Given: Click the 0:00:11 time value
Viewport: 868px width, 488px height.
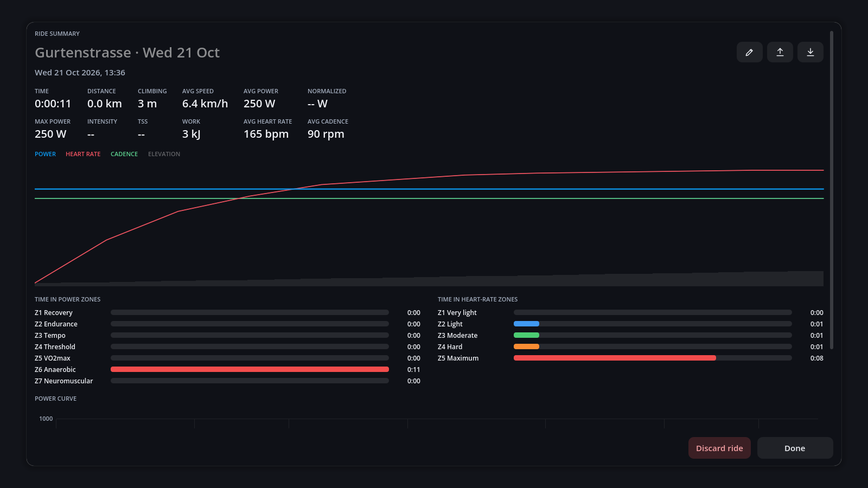Looking at the screenshot, I should [53, 104].
